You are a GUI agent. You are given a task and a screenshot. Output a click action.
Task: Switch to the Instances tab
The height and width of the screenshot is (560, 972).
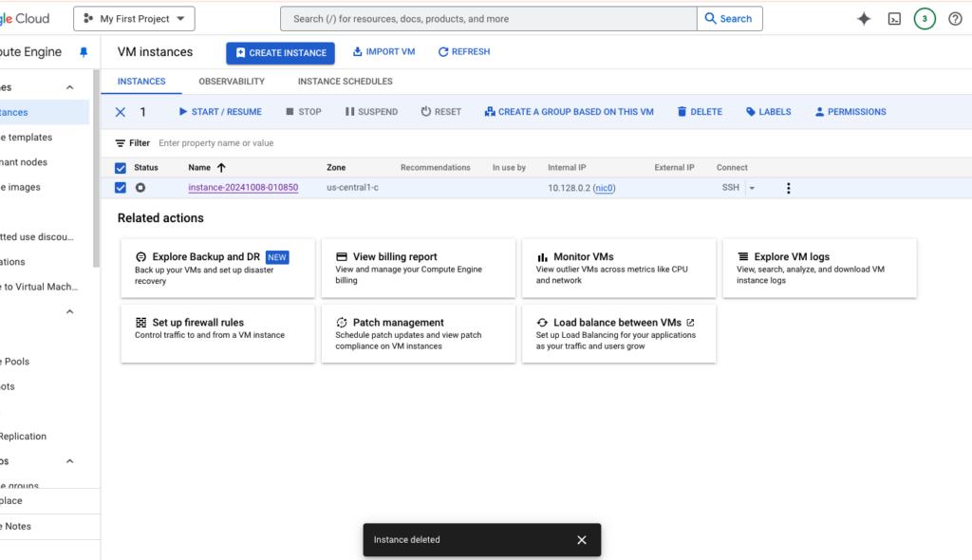click(x=141, y=82)
